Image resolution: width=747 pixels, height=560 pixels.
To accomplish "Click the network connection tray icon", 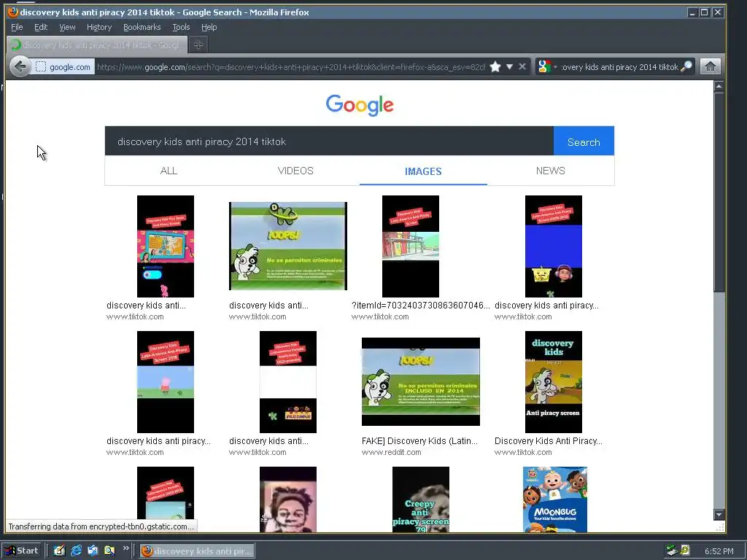I will point(672,551).
